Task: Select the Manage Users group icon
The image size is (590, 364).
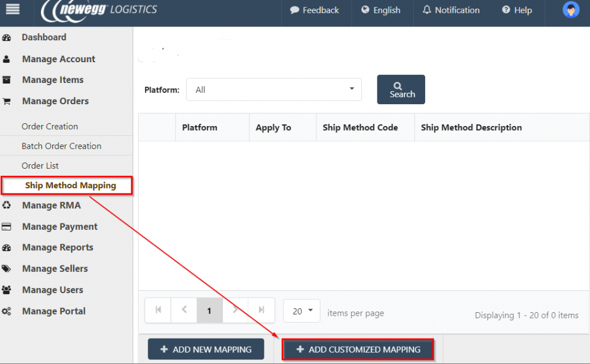Action: (x=8, y=290)
